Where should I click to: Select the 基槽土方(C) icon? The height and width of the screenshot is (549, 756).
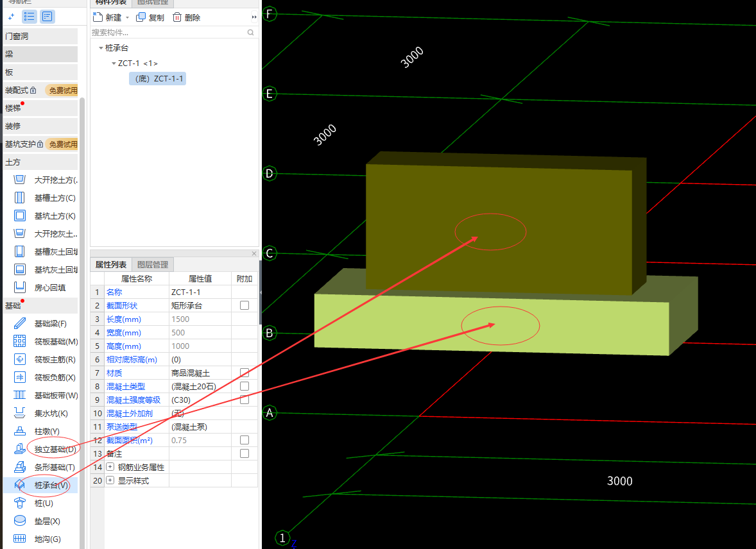coord(20,198)
